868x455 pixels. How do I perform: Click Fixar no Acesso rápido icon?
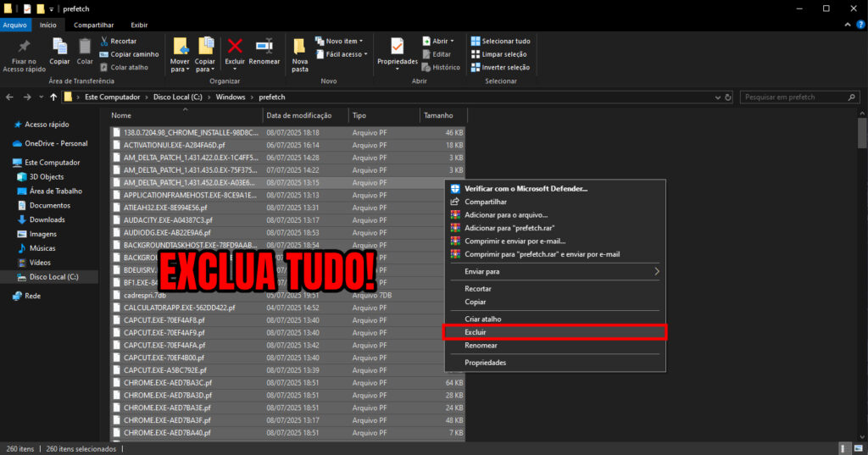pos(24,47)
